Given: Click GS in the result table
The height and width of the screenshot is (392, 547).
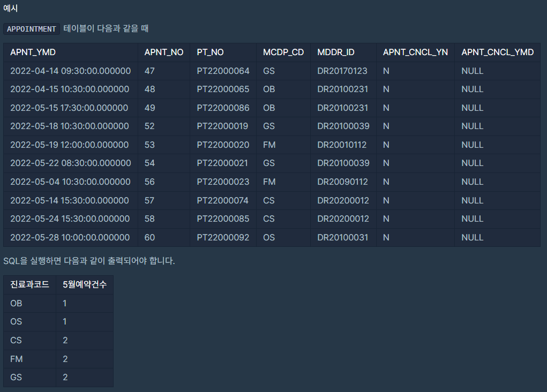Looking at the screenshot, I should tap(16, 378).
